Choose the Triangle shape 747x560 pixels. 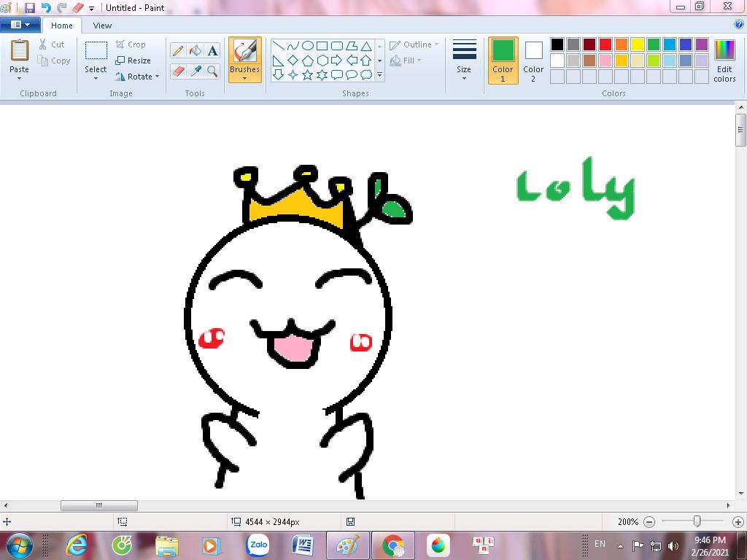[x=366, y=46]
